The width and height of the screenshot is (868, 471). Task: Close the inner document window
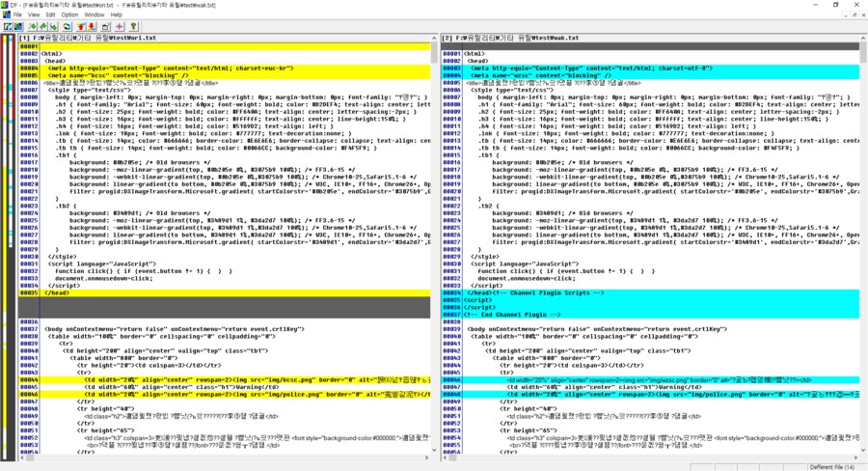(x=863, y=15)
